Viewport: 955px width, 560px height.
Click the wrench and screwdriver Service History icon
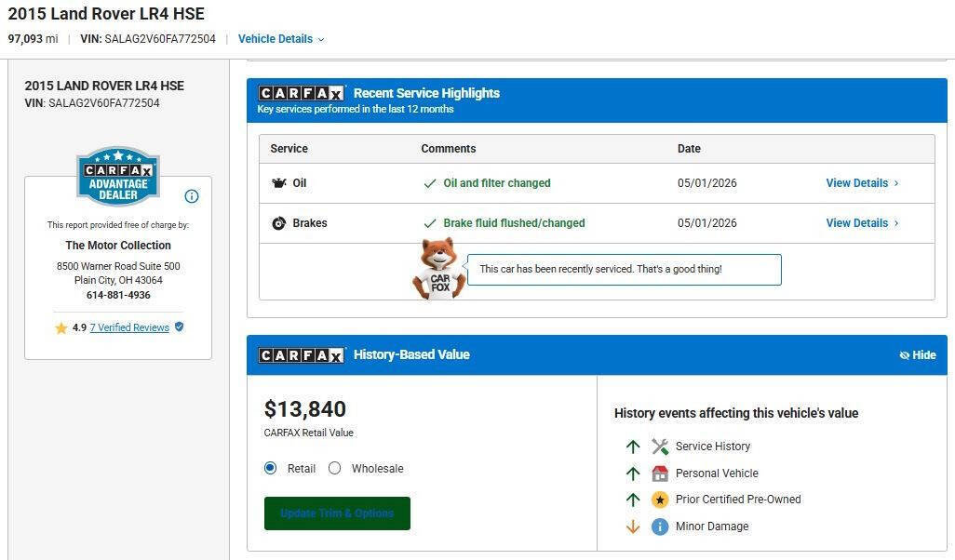660,447
